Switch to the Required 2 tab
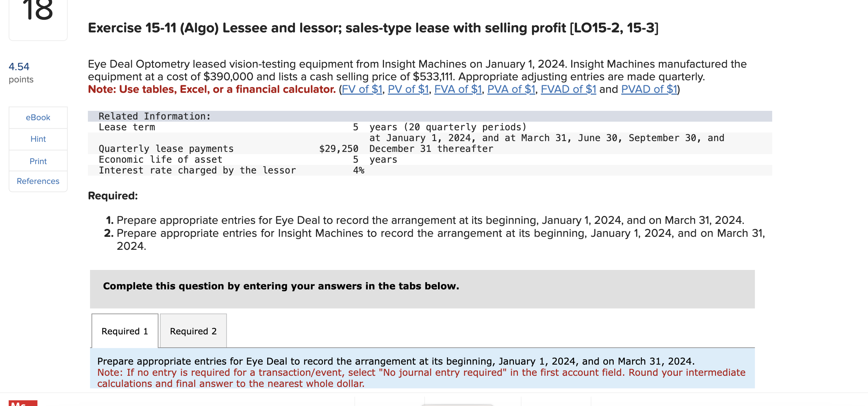Screen dimensions: 868x406 click(x=193, y=330)
